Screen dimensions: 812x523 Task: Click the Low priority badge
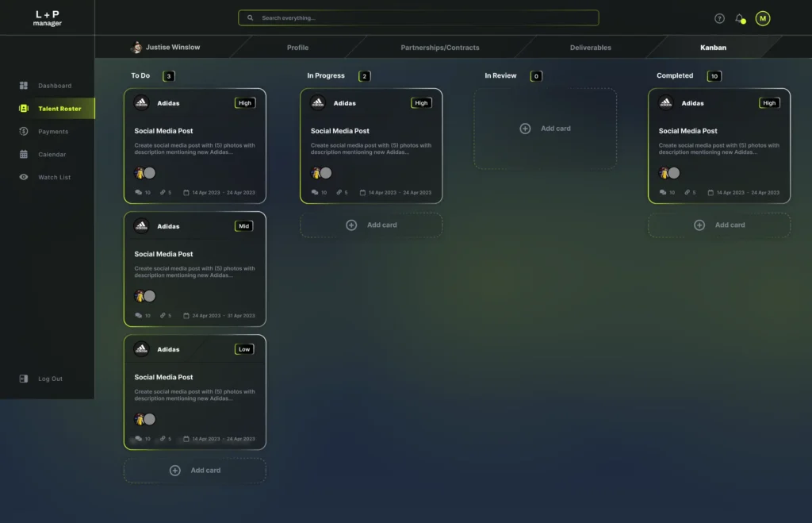tap(244, 349)
